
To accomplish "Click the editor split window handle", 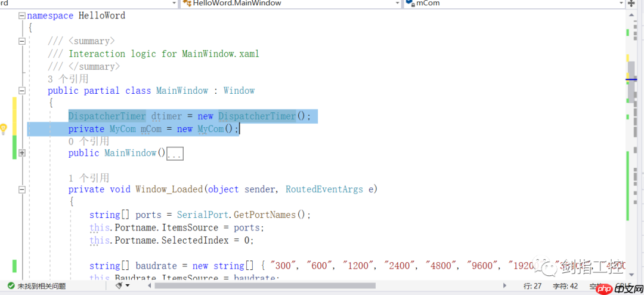I will pos(631,4).
